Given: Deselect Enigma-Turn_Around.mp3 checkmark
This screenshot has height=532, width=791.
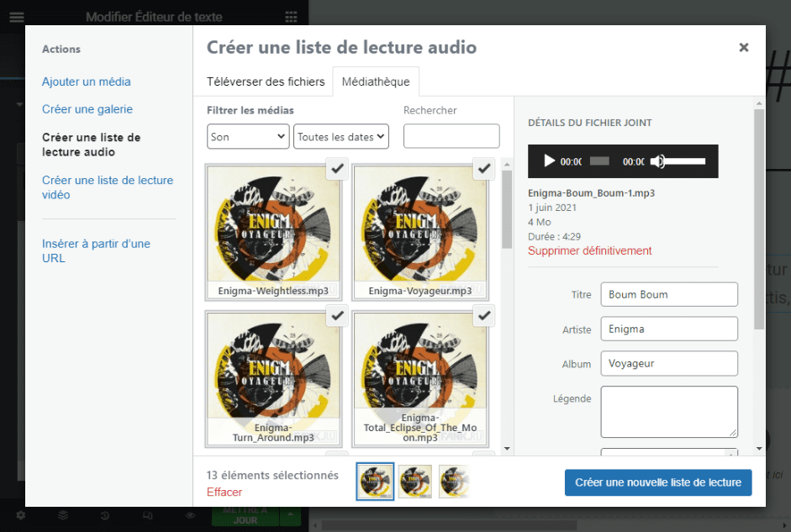Looking at the screenshot, I should point(336,315).
